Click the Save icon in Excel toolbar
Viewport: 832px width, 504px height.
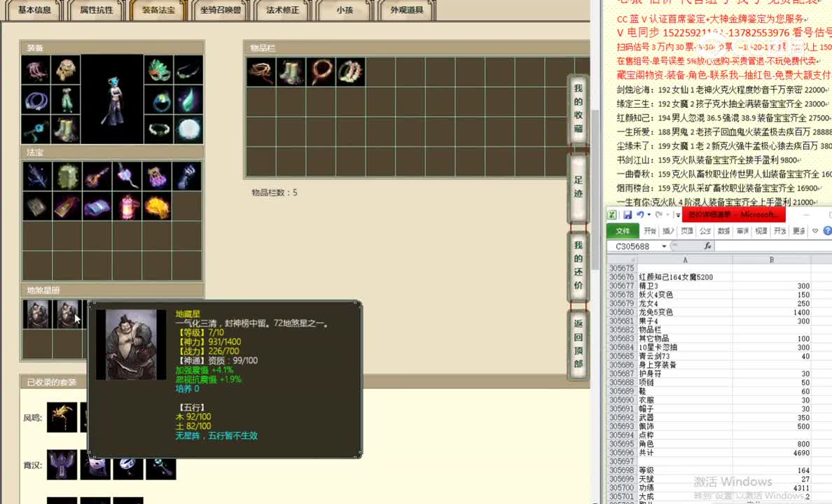(628, 215)
